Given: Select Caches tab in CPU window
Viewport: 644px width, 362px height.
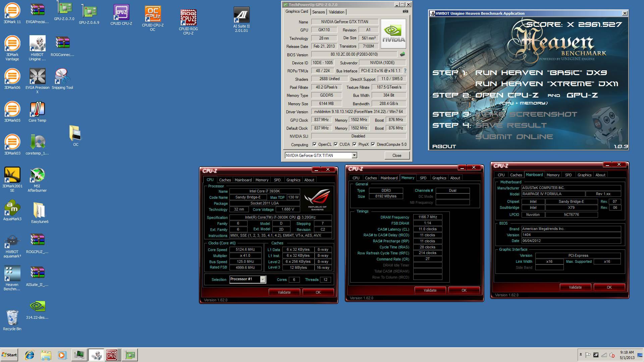Looking at the screenshot, I should [225, 180].
